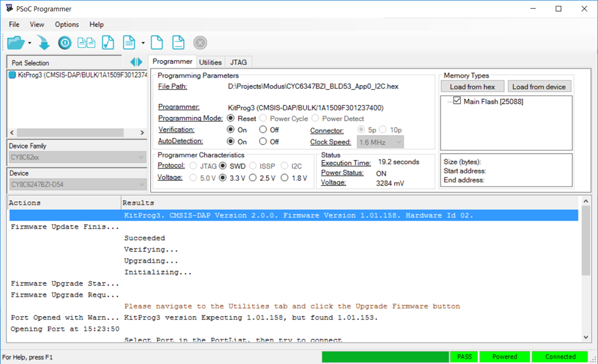This screenshot has width=598, height=364.
Task: Select the 2.5 V voltage option
Action: [x=253, y=178]
